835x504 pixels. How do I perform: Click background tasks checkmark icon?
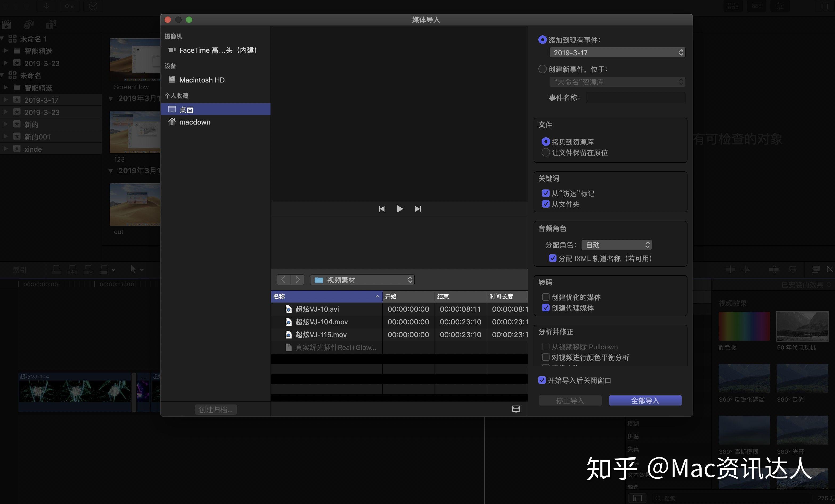[93, 6]
